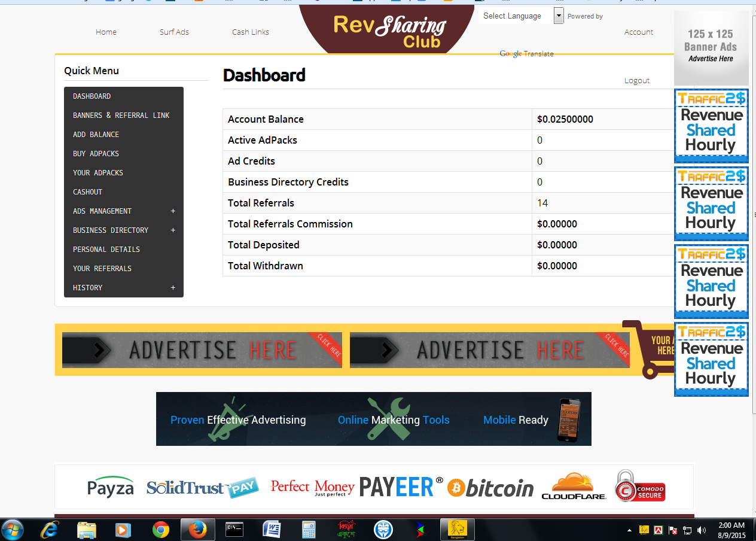Expand the Ads Management submenu
756x541 pixels.
[x=173, y=211]
